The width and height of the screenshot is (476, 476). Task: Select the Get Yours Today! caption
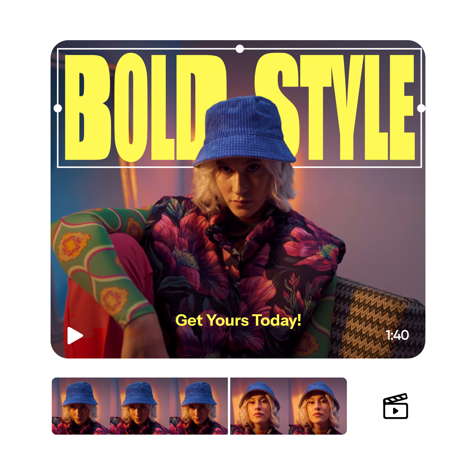[x=238, y=321]
